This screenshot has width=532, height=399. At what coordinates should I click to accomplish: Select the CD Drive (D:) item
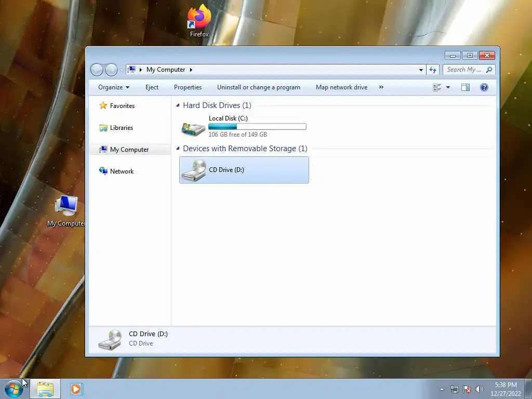pyautogui.click(x=244, y=170)
